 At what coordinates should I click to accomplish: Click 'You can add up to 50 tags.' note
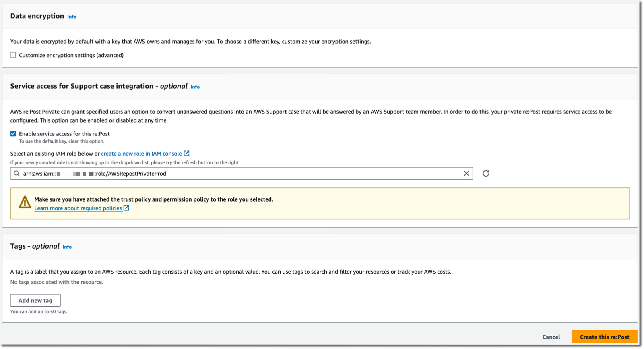click(x=39, y=312)
